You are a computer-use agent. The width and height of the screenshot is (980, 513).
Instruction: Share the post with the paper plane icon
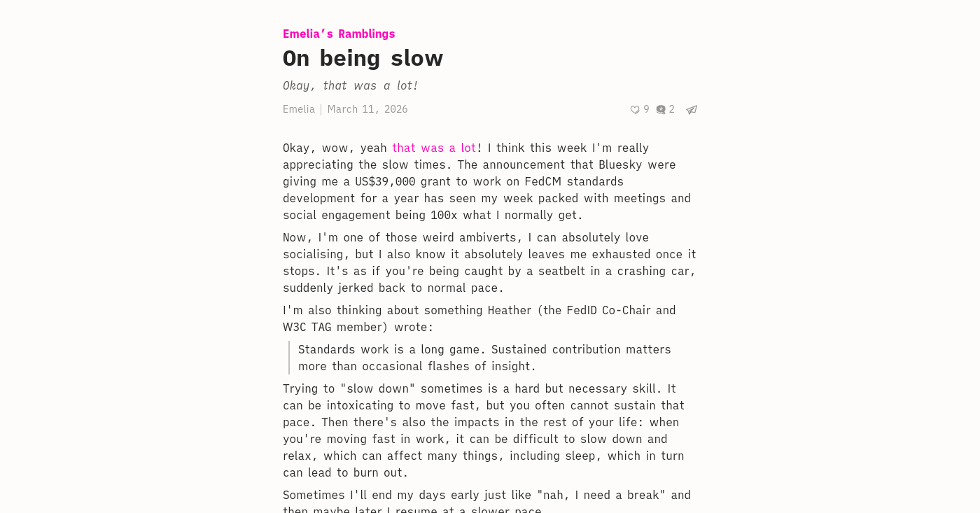692,110
